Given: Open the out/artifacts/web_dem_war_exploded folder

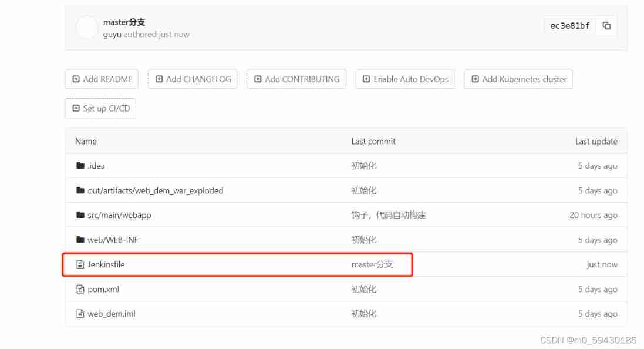Looking at the screenshot, I should pos(155,190).
